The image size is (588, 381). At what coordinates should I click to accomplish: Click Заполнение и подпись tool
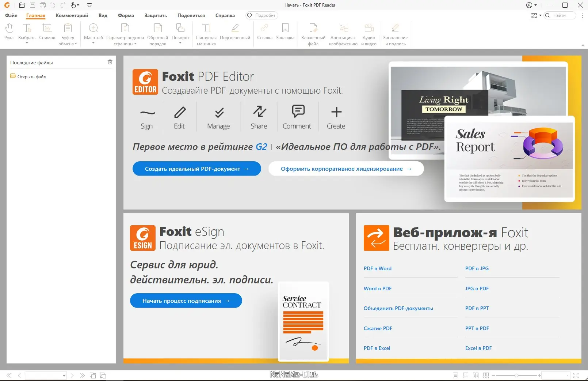pyautogui.click(x=395, y=34)
